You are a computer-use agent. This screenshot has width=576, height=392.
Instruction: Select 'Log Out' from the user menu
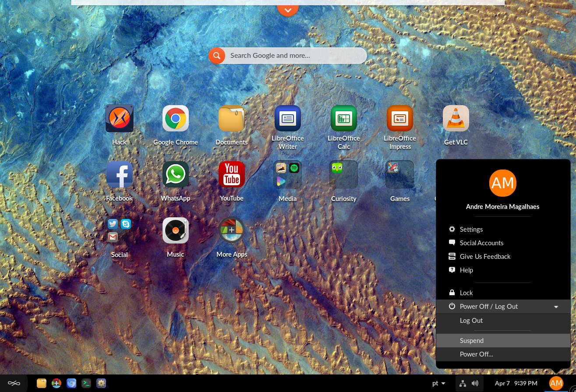point(471,320)
